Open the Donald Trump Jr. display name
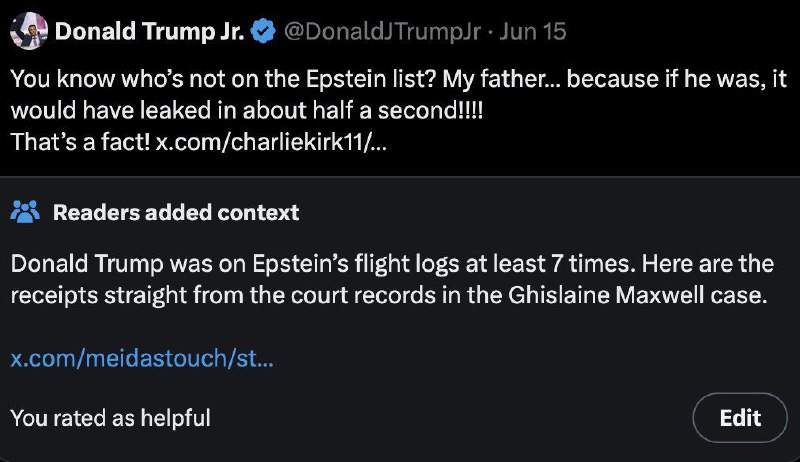This screenshot has height=462, width=800. [x=148, y=32]
